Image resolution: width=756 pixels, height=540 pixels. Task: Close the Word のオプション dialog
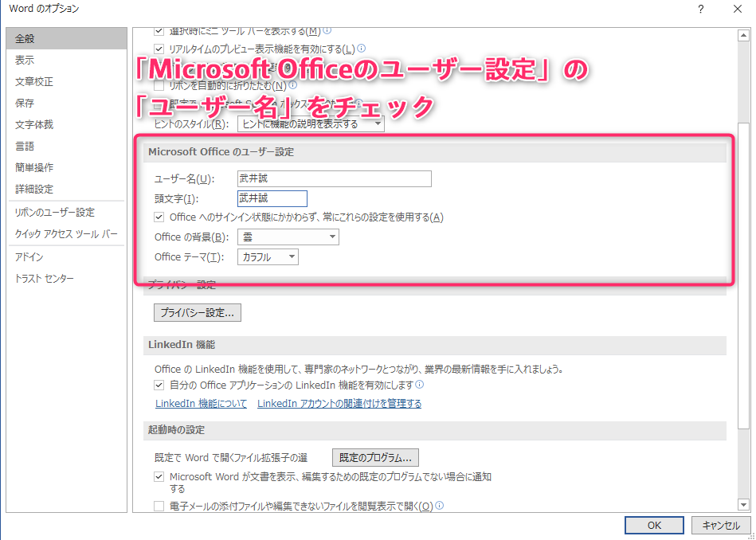tap(738, 9)
